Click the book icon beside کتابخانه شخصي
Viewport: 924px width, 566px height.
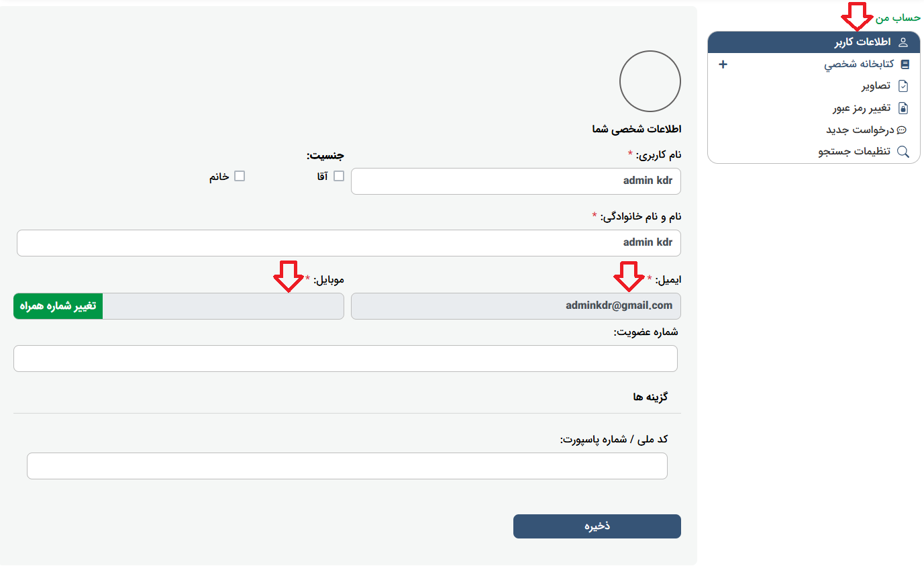[x=905, y=64]
